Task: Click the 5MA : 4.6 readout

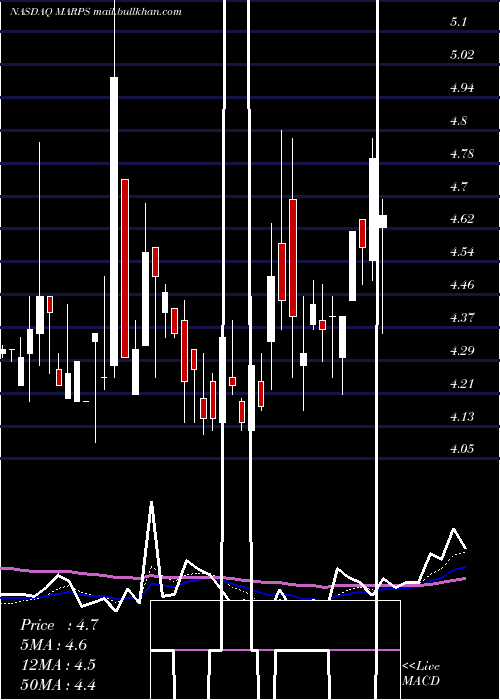Action: [54, 645]
